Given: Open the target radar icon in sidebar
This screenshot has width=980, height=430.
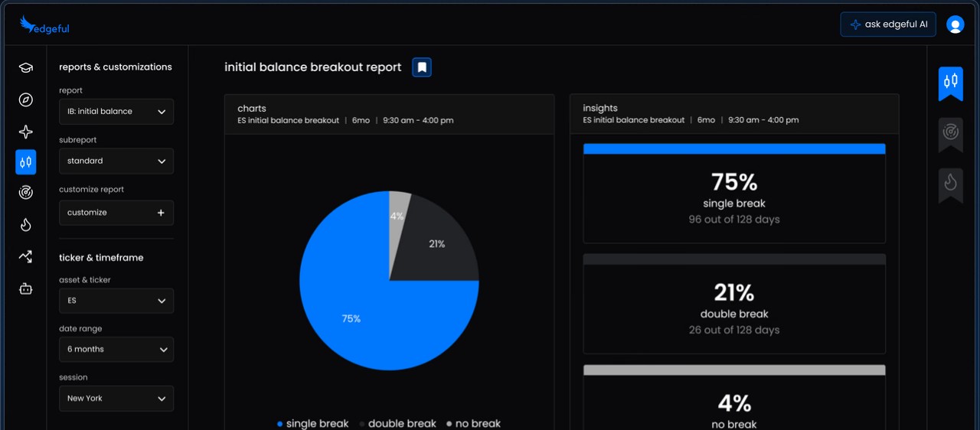Looking at the screenshot, I should [25, 193].
